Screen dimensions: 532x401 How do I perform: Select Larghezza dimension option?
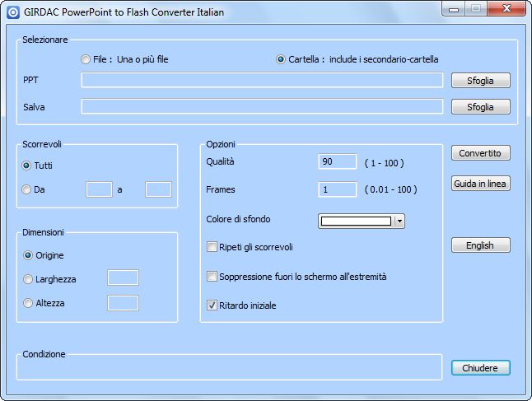[x=28, y=279]
